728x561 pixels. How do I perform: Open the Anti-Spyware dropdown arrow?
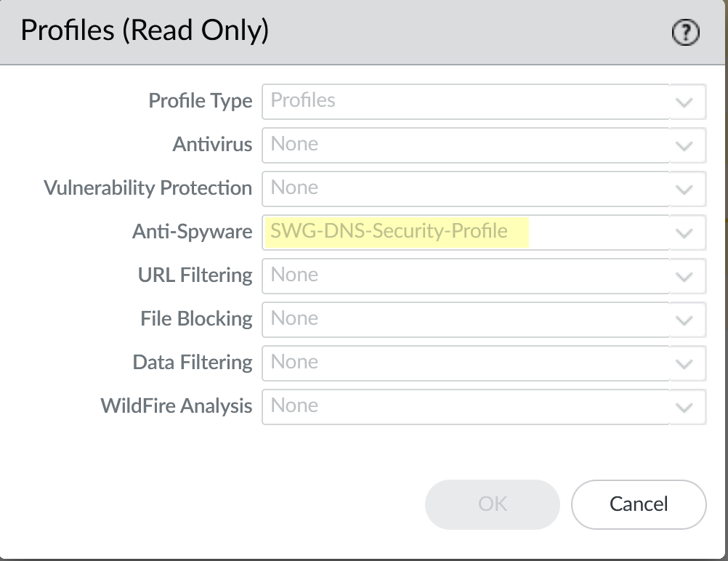tap(684, 233)
